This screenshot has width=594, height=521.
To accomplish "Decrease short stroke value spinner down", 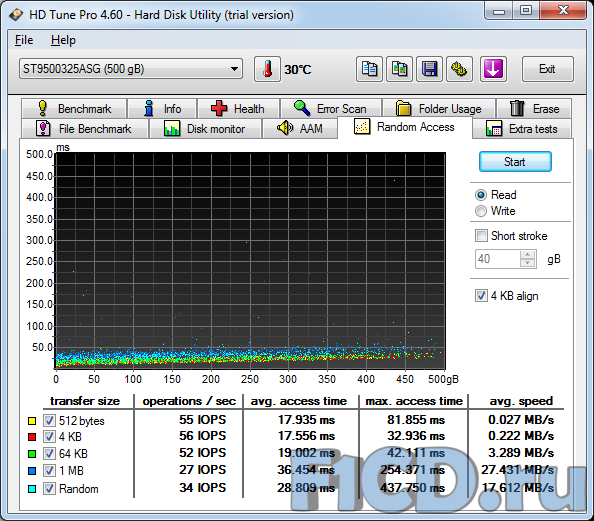I will pyautogui.click(x=527, y=263).
